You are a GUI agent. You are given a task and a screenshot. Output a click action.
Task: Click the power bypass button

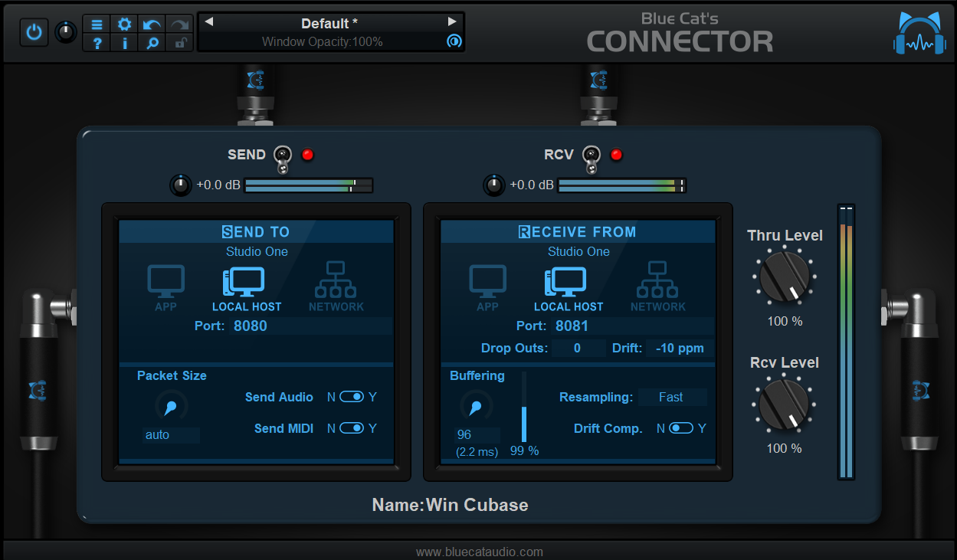click(34, 32)
